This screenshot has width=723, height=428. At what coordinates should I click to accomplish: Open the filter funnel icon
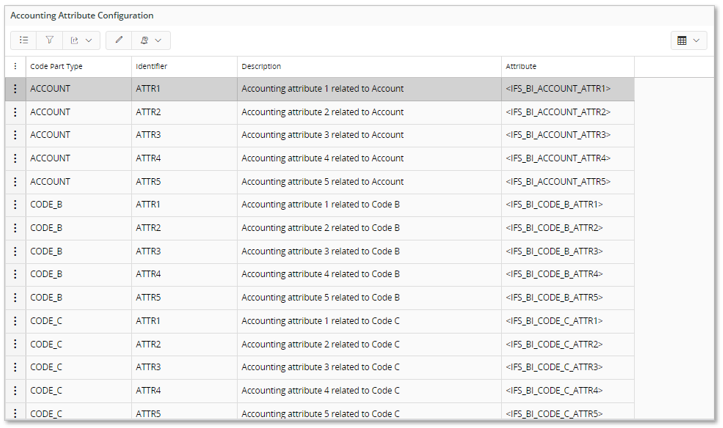(x=49, y=41)
